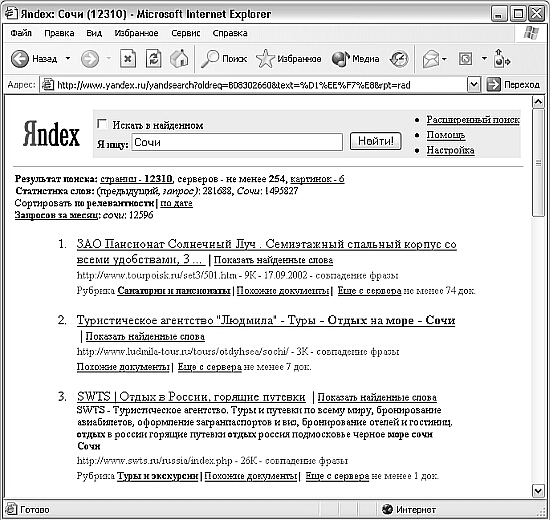This screenshot has width=550, height=520.
Task: Open the Настройка link
Action: coord(450,150)
